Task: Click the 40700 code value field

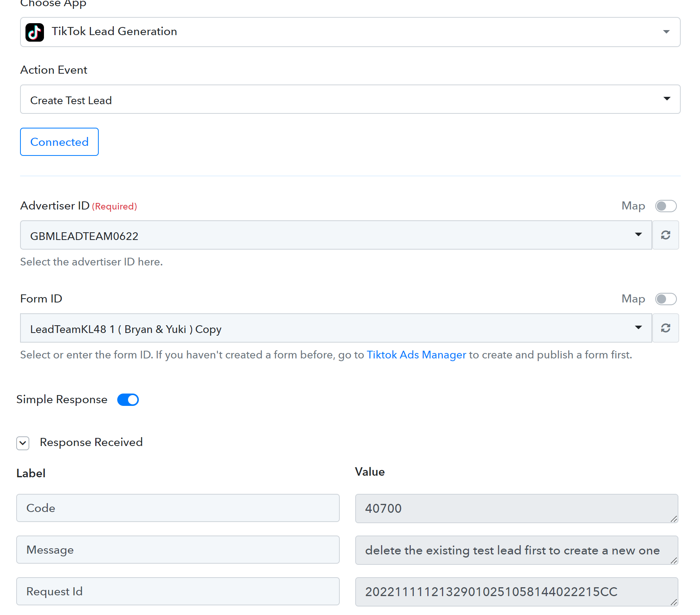Action: coord(517,509)
